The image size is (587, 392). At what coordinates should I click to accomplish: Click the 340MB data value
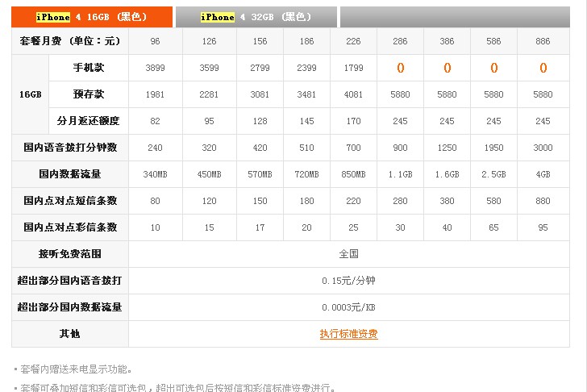[x=155, y=174]
